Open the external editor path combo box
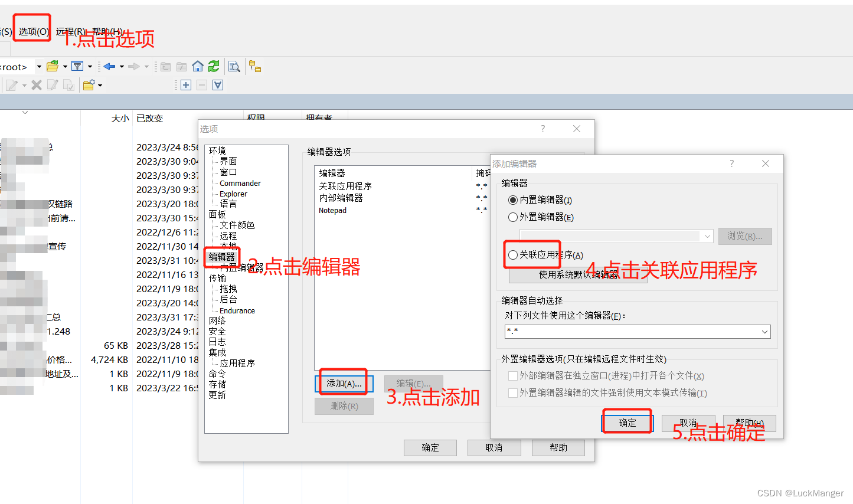The height and width of the screenshot is (504, 853). point(616,236)
